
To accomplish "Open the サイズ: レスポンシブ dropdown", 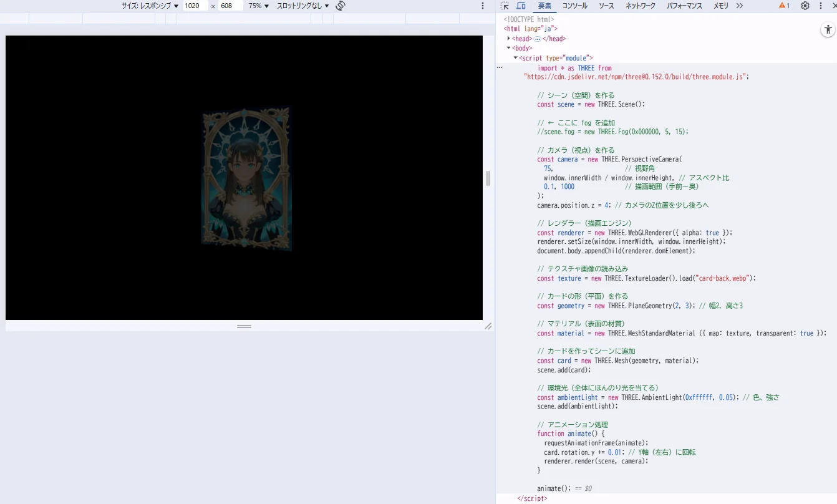I will [x=150, y=6].
